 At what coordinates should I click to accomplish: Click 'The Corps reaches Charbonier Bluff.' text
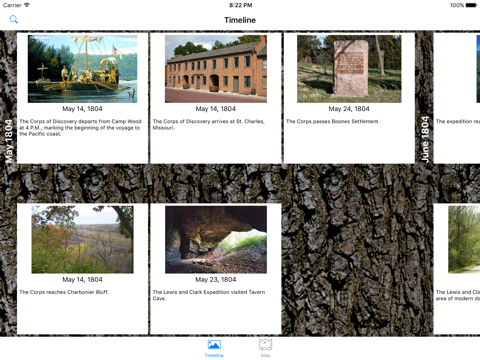point(64,292)
